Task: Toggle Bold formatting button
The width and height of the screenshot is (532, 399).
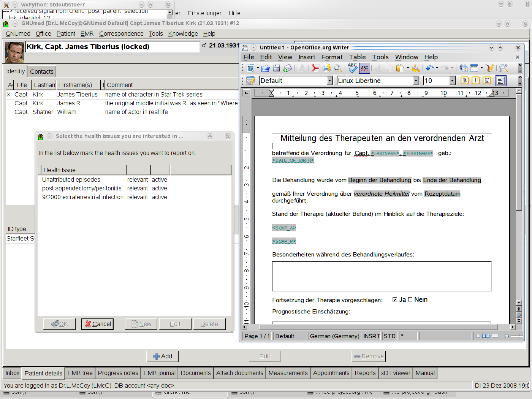Action: [465, 80]
